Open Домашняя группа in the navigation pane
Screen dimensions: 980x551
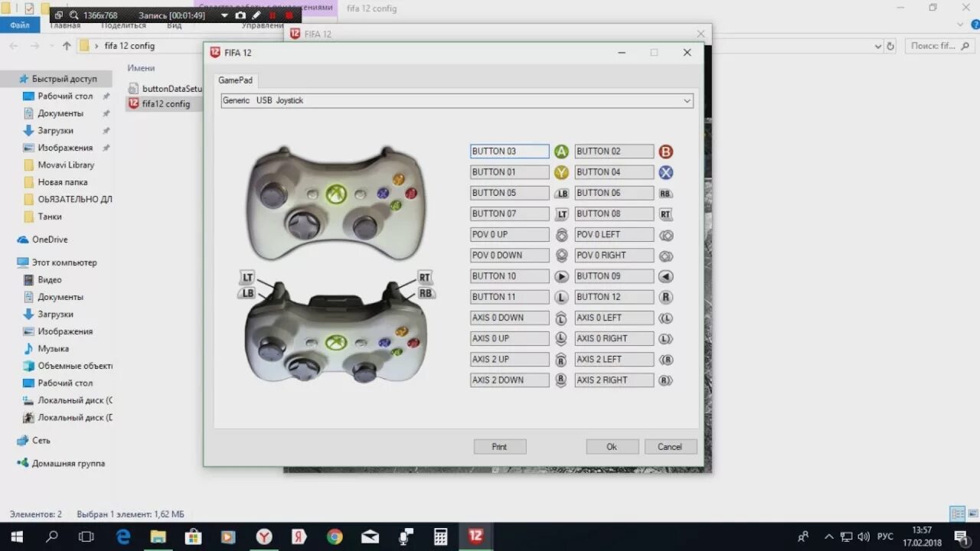tap(61, 464)
